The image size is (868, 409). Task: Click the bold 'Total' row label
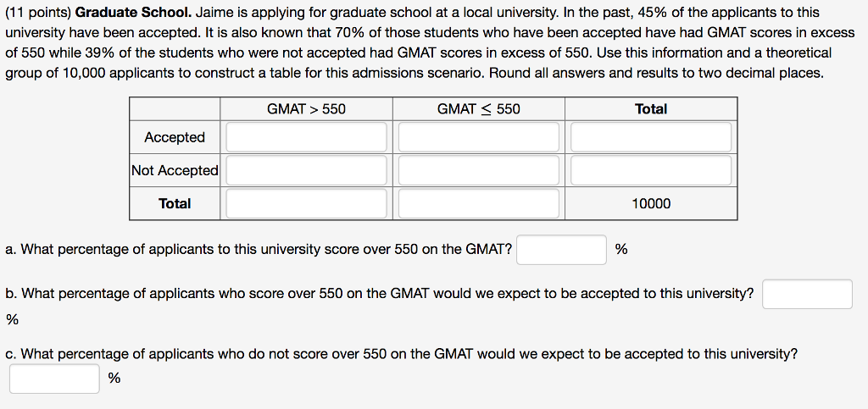tap(175, 204)
